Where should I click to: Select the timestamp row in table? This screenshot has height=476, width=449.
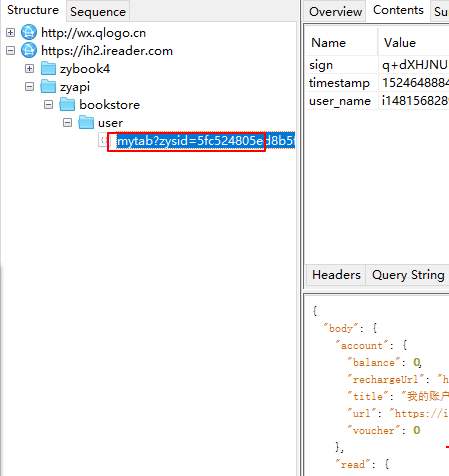coord(377,83)
